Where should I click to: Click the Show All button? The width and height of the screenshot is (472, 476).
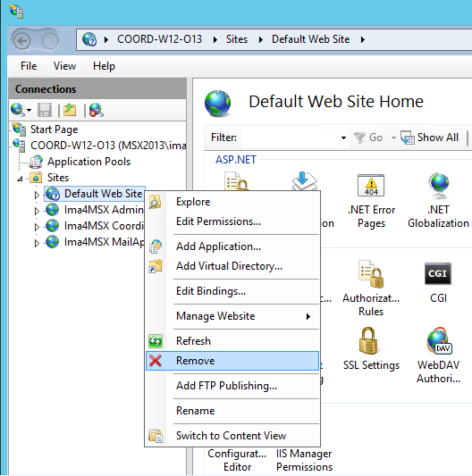(x=429, y=138)
